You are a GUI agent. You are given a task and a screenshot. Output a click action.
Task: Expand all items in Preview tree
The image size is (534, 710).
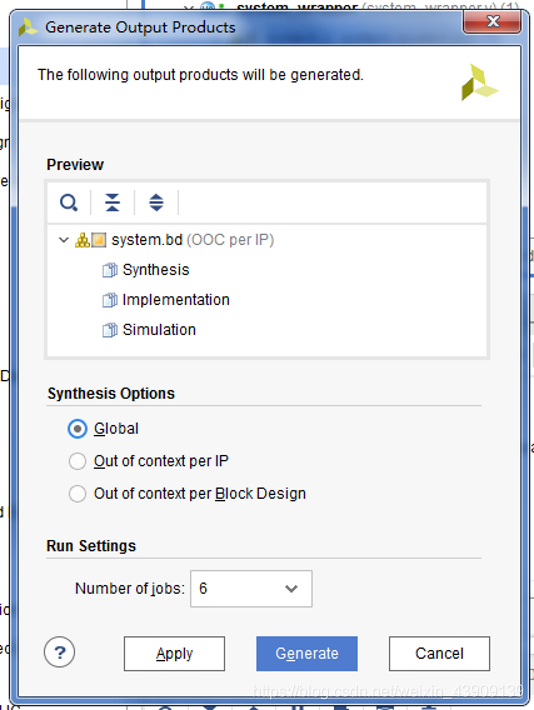click(156, 202)
